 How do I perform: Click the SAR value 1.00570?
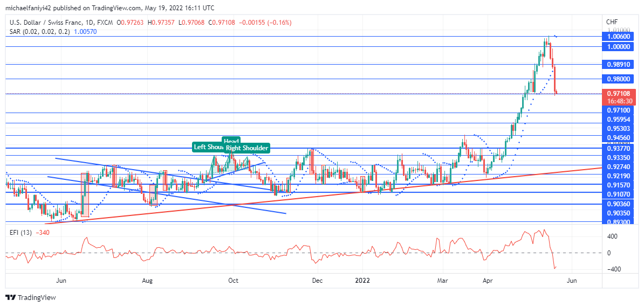[85, 31]
